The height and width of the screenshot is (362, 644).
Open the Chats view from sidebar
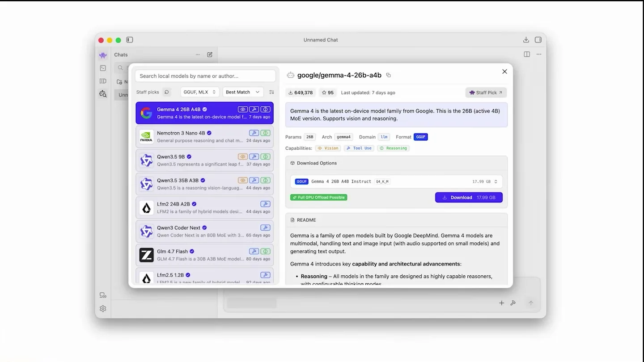tap(103, 55)
